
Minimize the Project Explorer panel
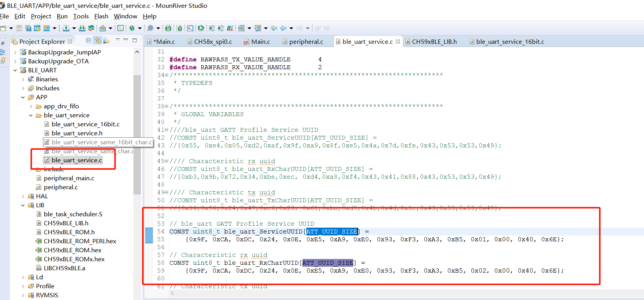pyautogui.click(x=126, y=40)
